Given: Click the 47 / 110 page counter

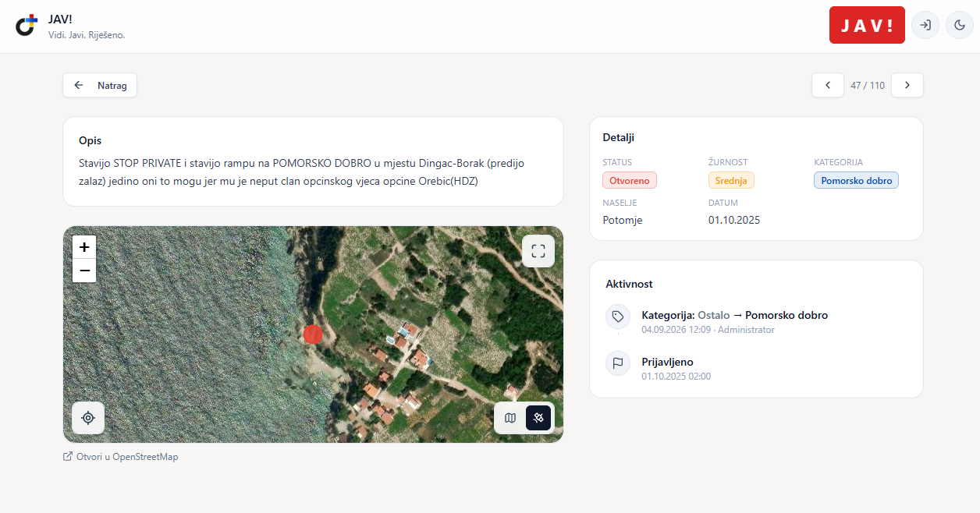Looking at the screenshot, I should pos(868,85).
